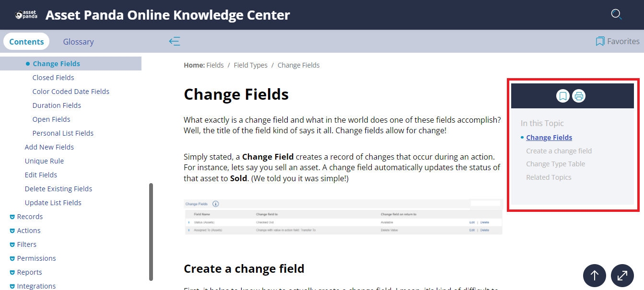Click Change Fields in the breadcrumb

point(299,65)
